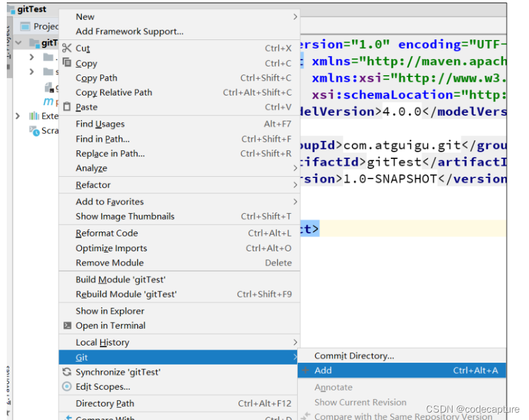The width and height of the screenshot is (529, 420).
Task: Select New in the context menu
Action: pos(179,17)
